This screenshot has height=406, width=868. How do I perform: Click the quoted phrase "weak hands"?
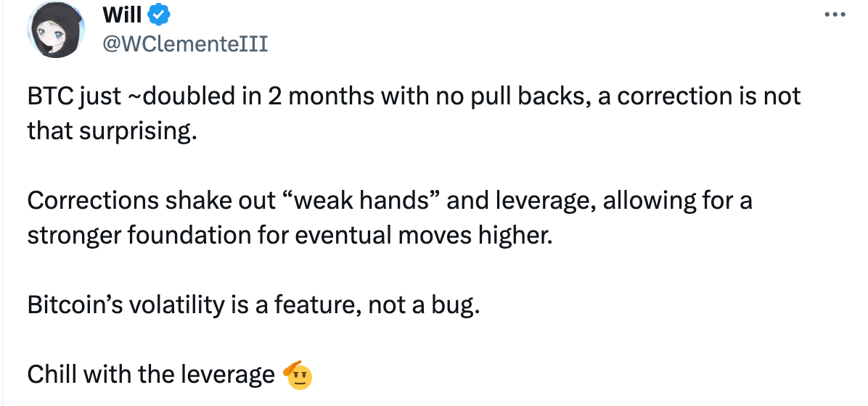[361, 201]
